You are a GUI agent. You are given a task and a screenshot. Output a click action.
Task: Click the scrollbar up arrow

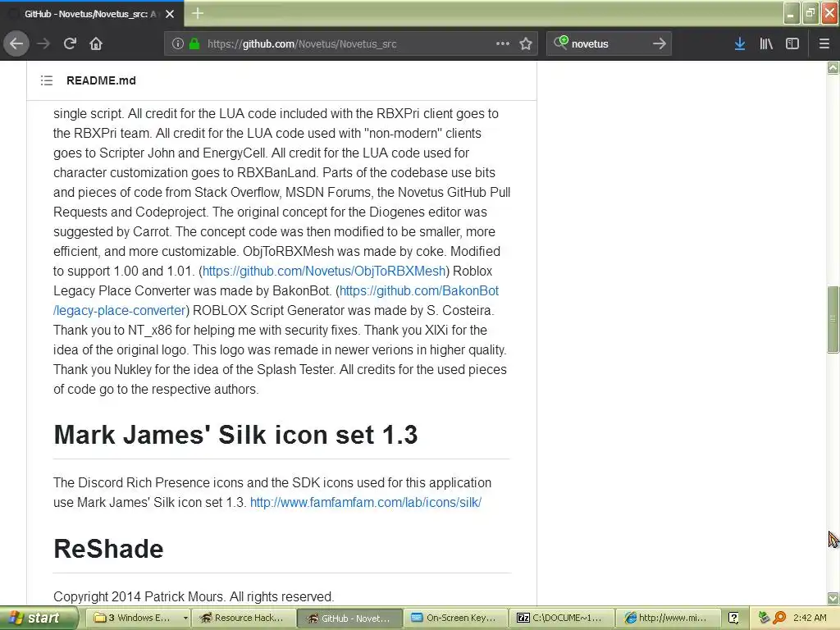[x=833, y=67]
